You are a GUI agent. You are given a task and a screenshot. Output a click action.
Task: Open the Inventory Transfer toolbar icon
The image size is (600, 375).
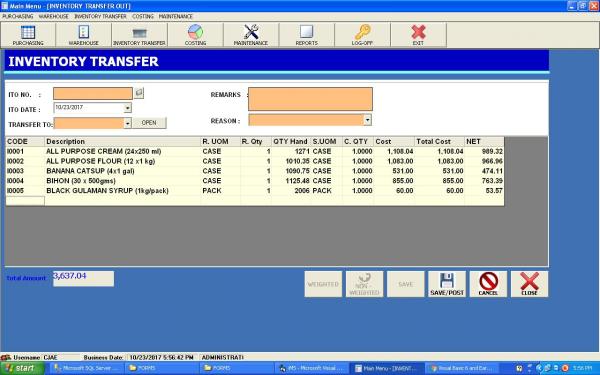point(139,35)
